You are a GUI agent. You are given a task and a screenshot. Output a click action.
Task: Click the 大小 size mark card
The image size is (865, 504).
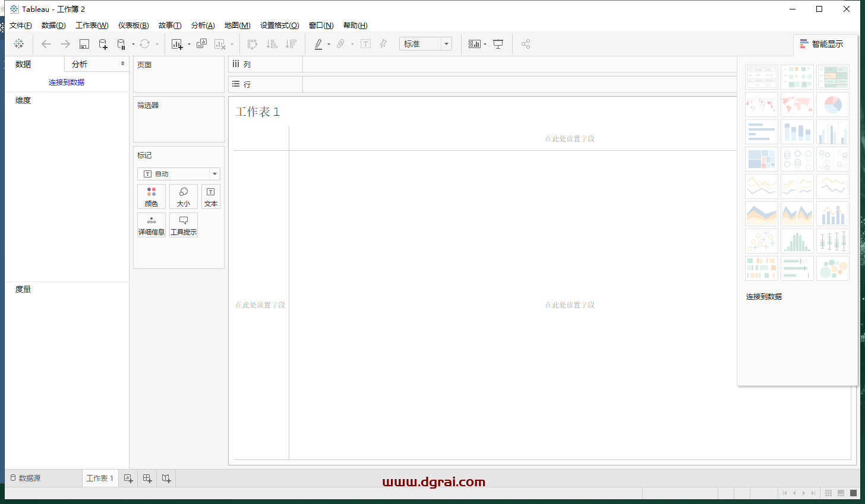coord(184,196)
